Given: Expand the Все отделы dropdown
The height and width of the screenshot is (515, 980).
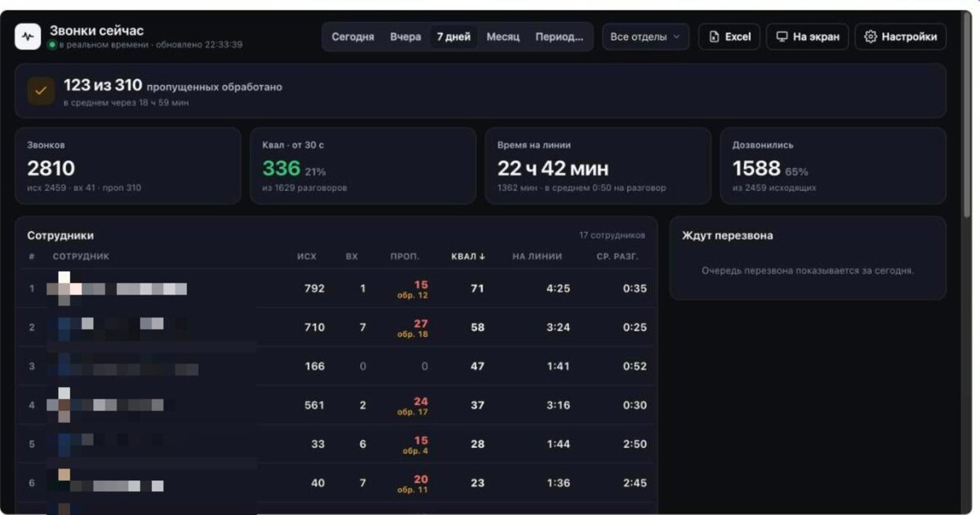Looking at the screenshot, I should [645, 37].
